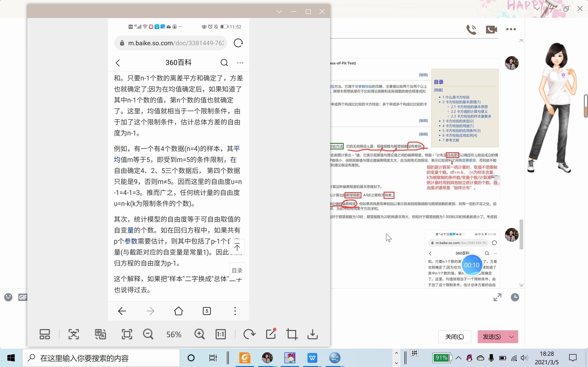Select the crop tool
The height and width of the screenshot is (367, 588).
coord(291,334)
